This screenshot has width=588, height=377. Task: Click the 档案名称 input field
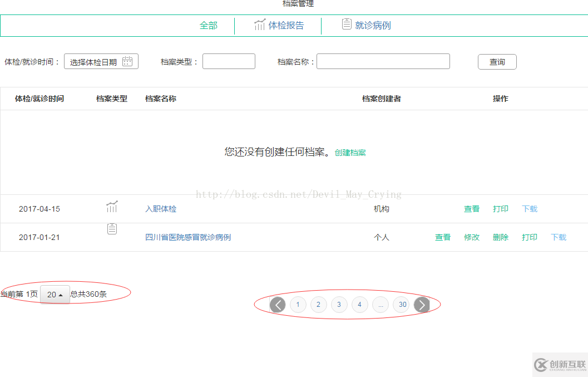point(383,61)
